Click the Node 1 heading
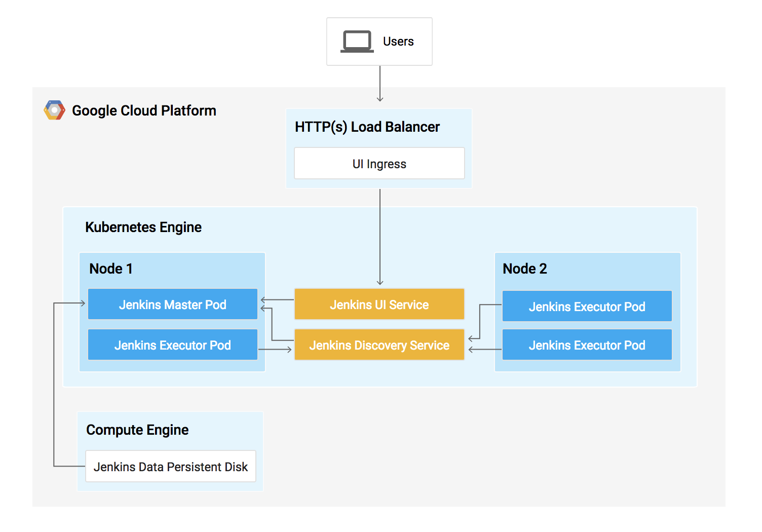Image resolution: width=762 pixels, height=532 pixels. point(111,269)
